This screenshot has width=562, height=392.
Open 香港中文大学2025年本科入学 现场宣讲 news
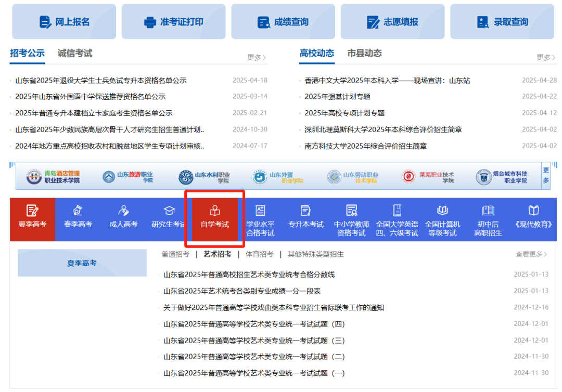click(x=388, y=81)
